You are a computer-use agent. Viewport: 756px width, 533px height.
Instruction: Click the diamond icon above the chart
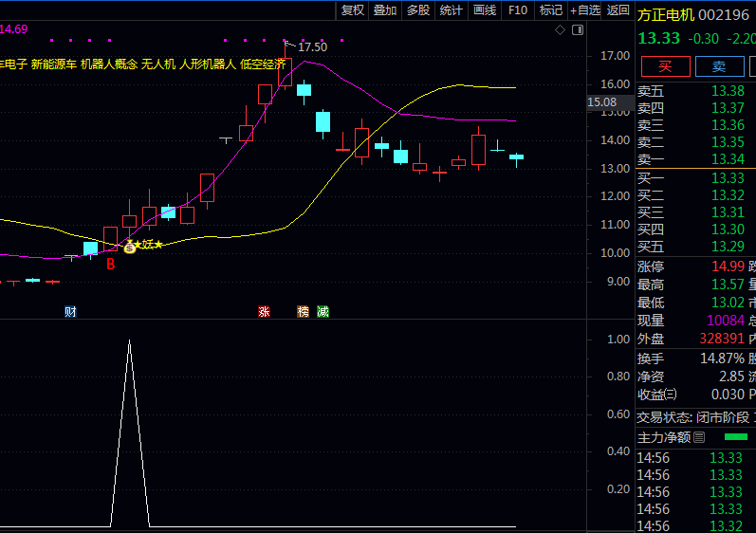(561, 30)
